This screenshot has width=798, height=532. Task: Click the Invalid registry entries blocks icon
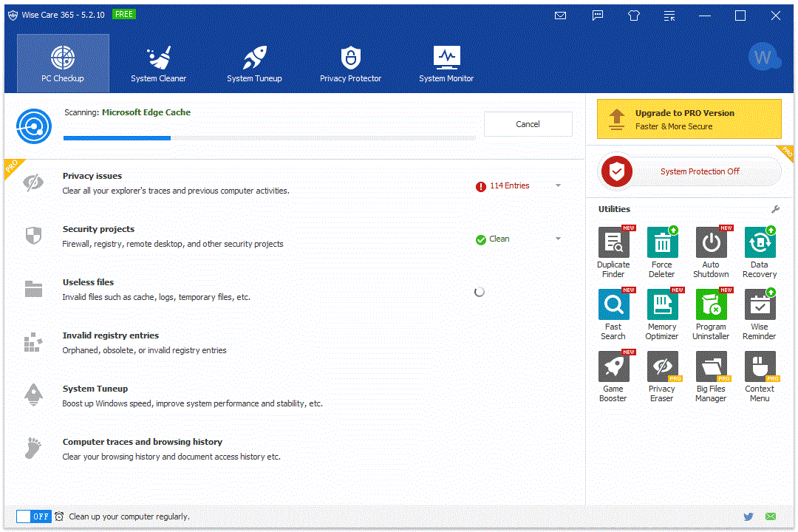(33, 342)
